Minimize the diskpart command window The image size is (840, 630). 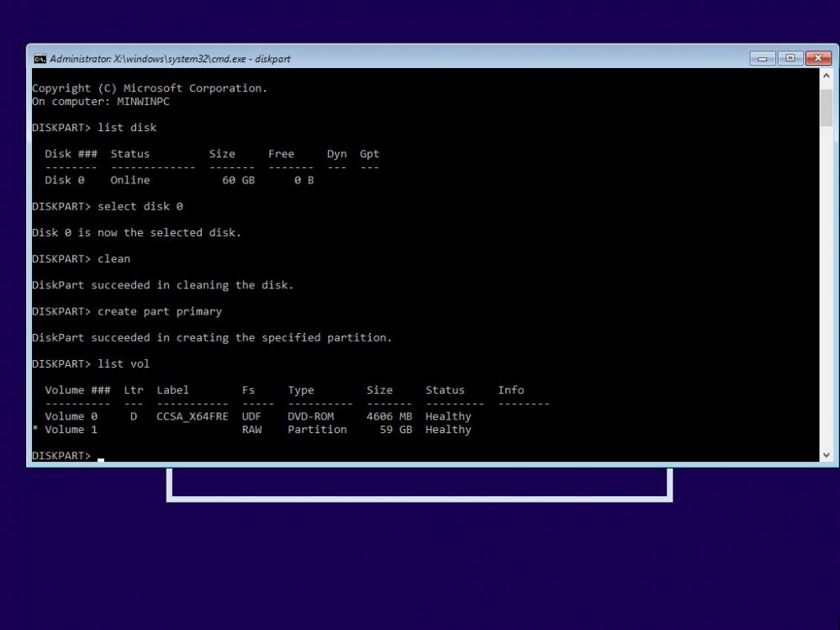(763, 58)
